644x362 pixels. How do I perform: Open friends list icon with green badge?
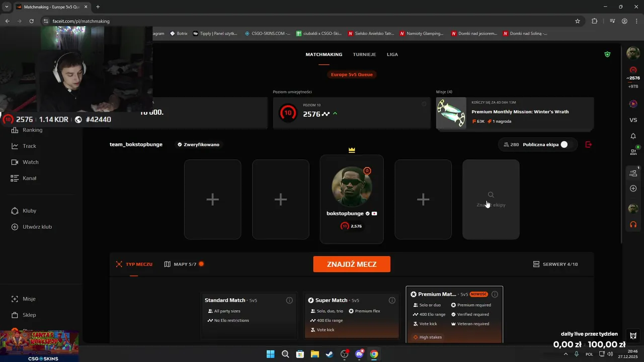(x=633, y=151)
